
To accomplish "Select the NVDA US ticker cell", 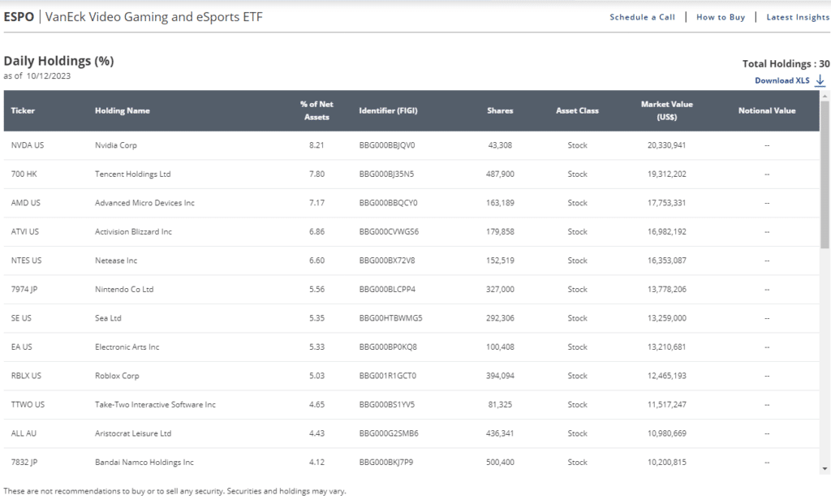I will (x=28, y=145).
